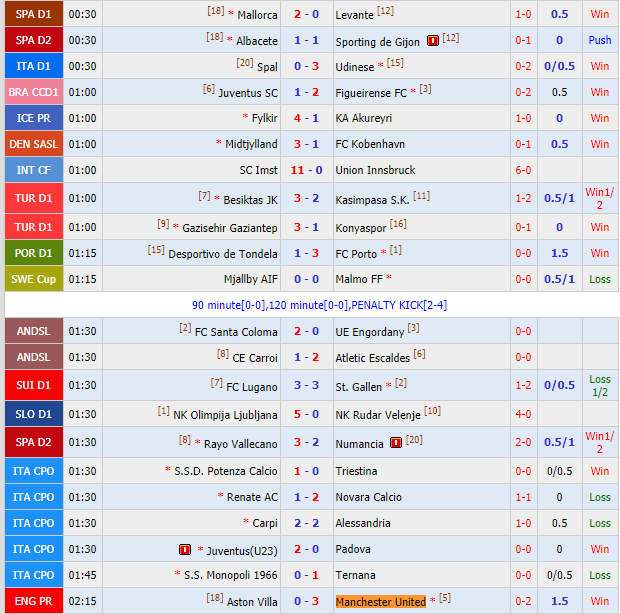This screenshot has height=614, width=620.
Task: Open the Udinese team link
Action: tap(354, 67)
